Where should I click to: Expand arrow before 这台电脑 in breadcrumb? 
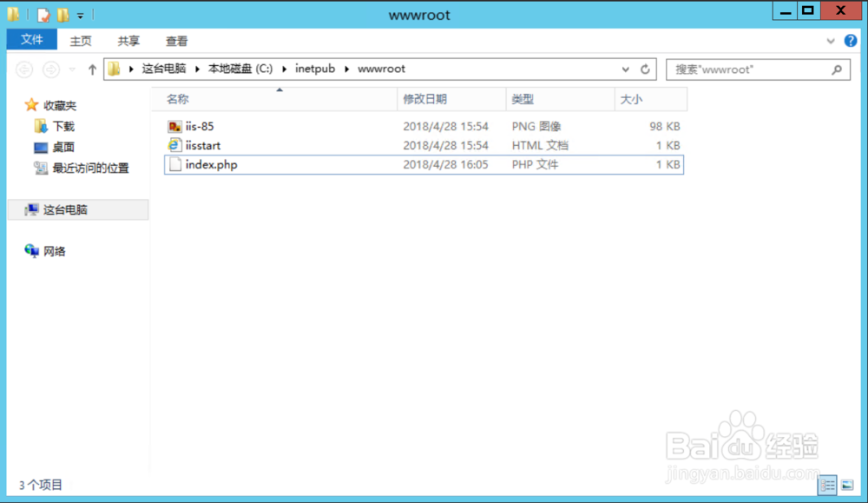pos(131,69)
